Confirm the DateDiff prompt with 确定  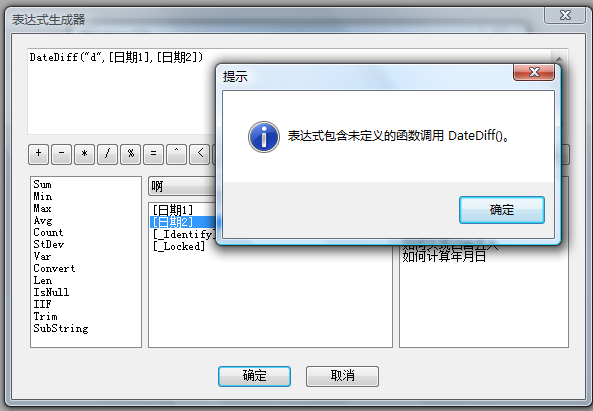(502, 210)
